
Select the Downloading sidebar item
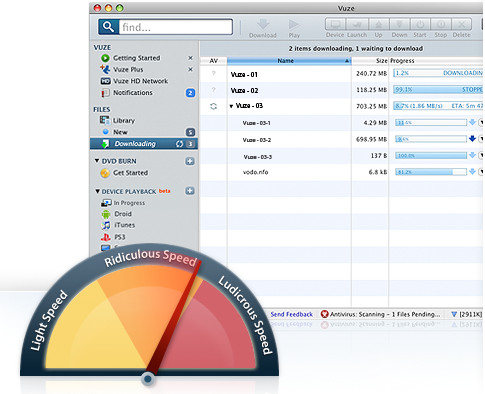(x=144, y=144)
